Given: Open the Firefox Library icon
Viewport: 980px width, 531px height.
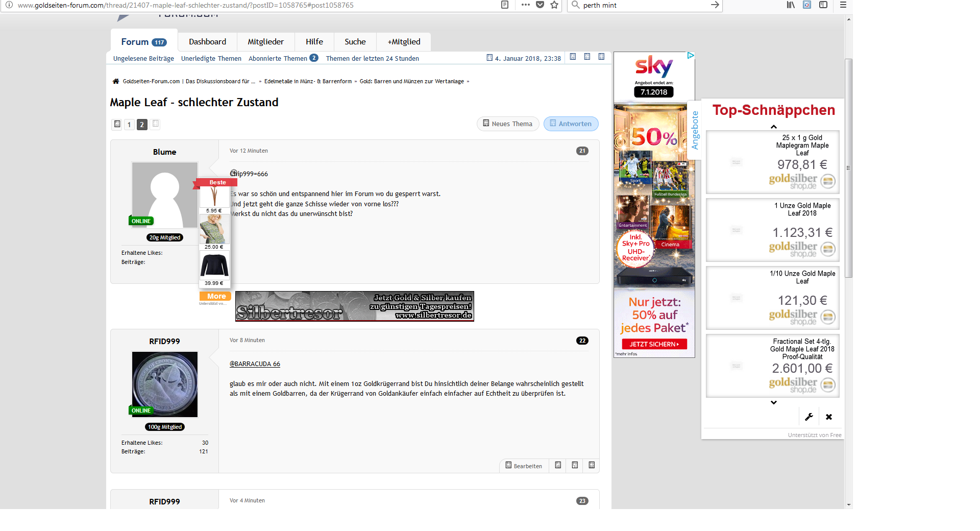Looking at the screenshot, I should (791, 5).
